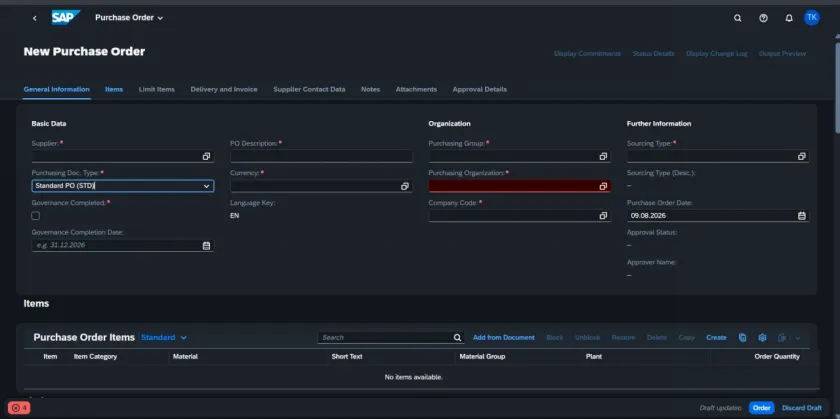Click the SAP logo

tap(66, 18)
